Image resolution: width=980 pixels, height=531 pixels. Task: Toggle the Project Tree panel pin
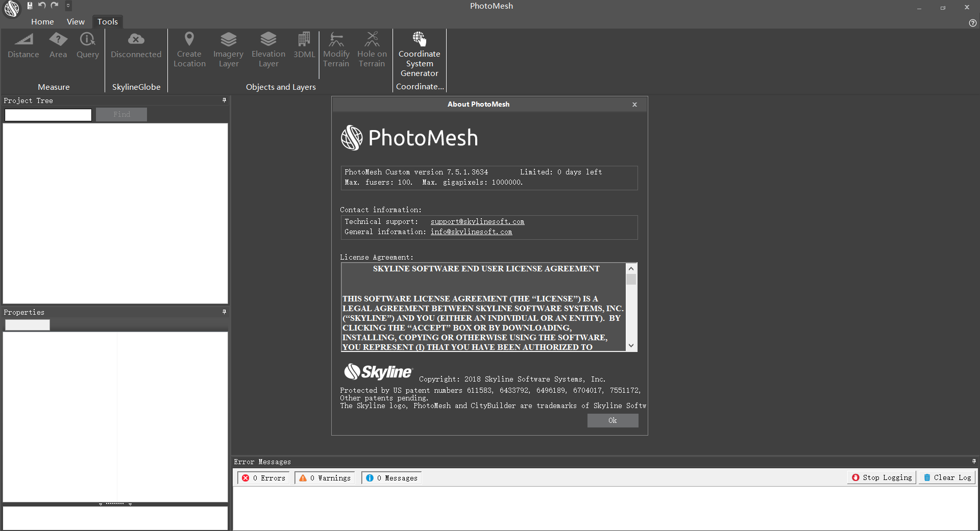(224, 100)
